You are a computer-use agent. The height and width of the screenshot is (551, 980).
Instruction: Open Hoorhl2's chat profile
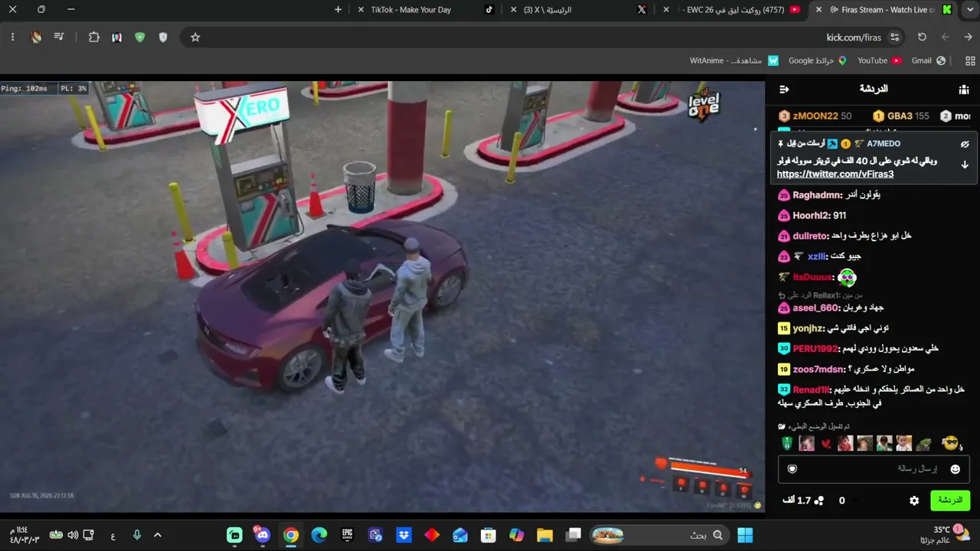[x=809, y=216]
